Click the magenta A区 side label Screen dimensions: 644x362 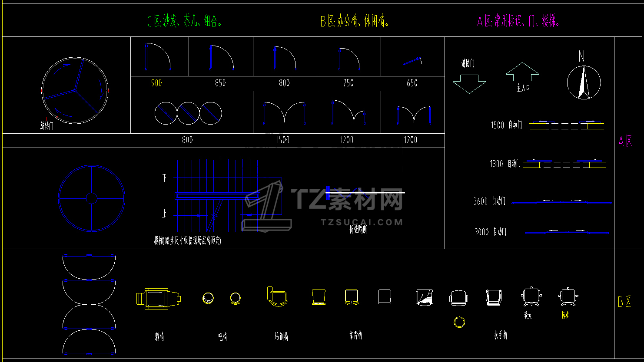pos(625,142)
